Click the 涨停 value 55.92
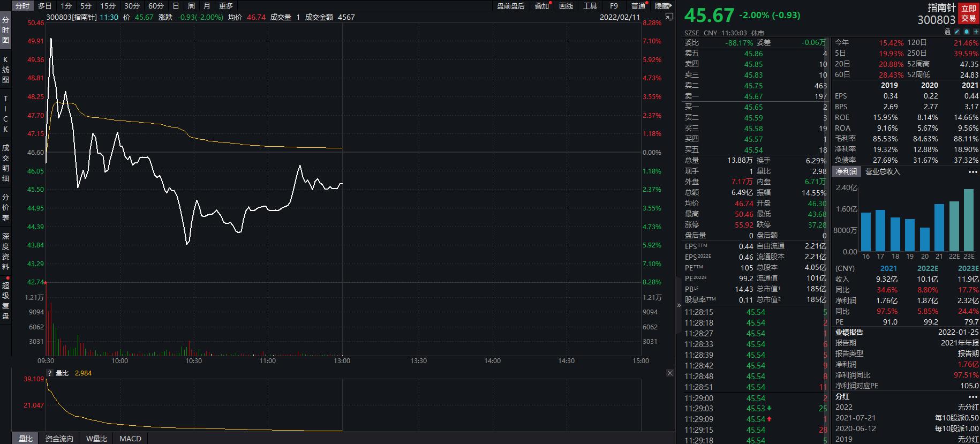The width and height of the screenshot is (980, 444). 744,225
